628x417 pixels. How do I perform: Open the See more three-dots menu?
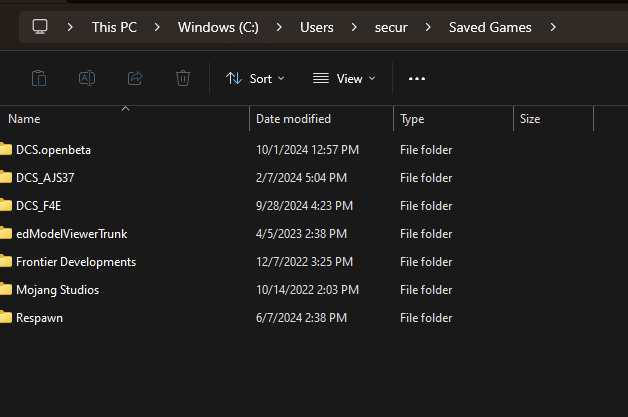(x=417, y=79)
